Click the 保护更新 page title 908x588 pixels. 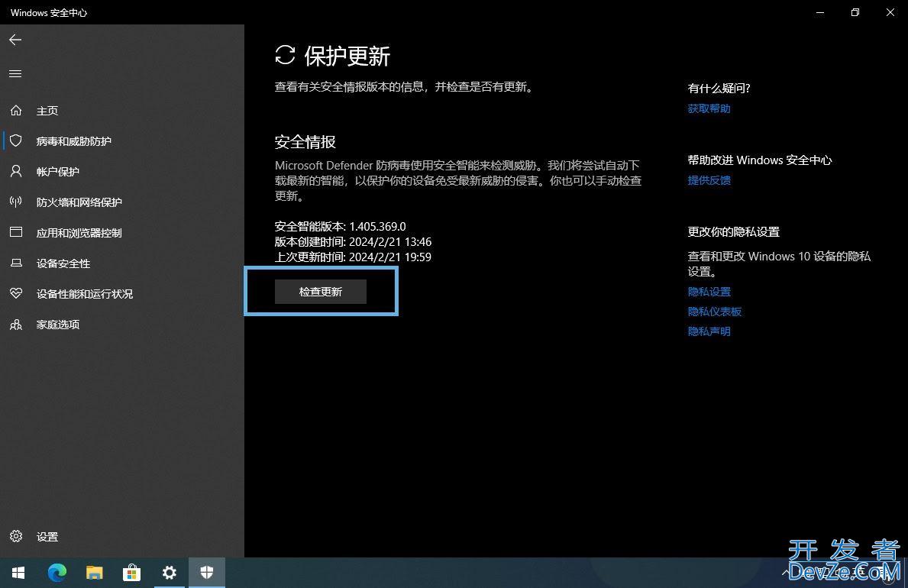pos(347,56)
